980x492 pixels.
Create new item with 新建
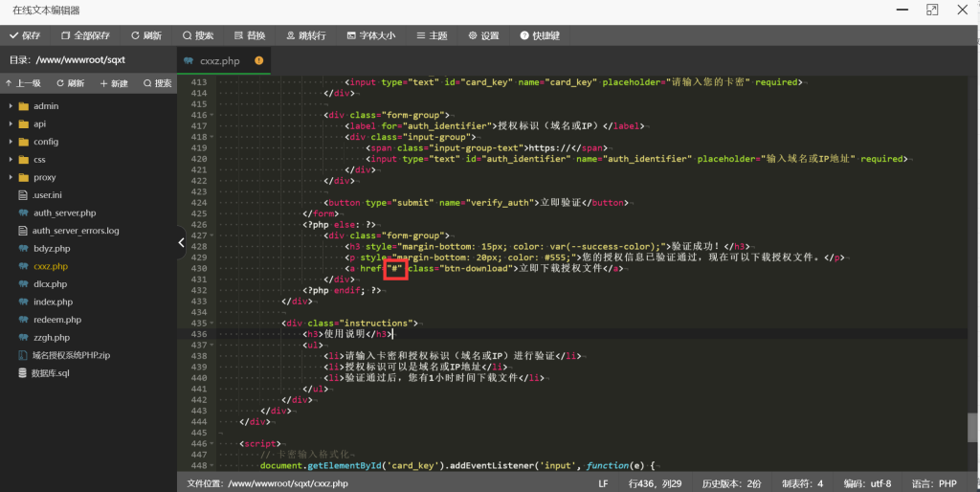(114, 83)
